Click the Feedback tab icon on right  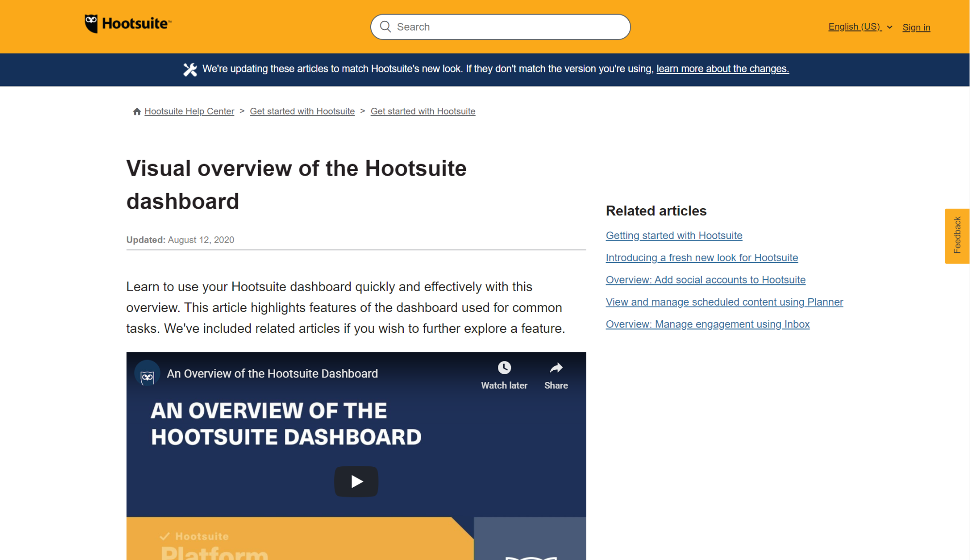point(957,236)
